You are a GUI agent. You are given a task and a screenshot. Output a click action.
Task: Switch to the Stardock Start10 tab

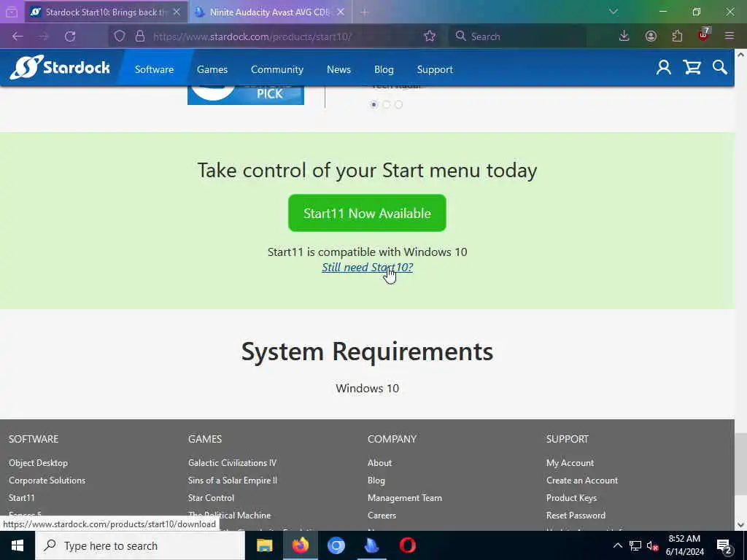pos(107,12)
